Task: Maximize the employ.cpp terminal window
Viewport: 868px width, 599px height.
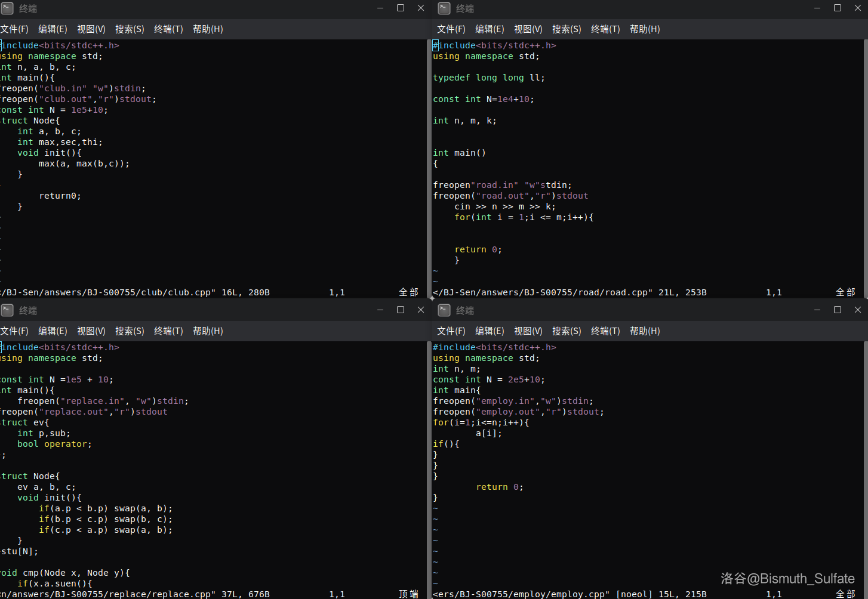Action: click(838, 310)
